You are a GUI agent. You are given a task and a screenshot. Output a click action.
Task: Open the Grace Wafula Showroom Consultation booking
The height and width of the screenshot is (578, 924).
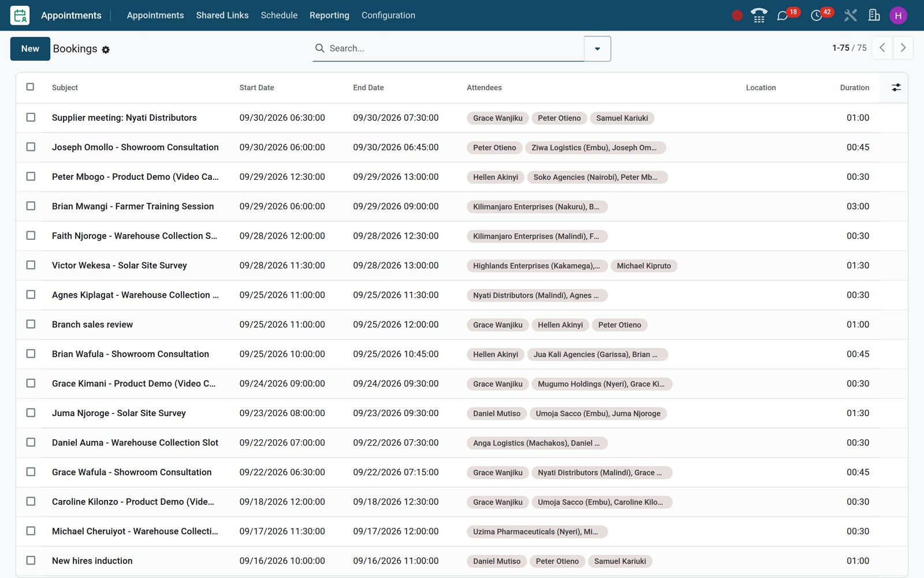132,472
